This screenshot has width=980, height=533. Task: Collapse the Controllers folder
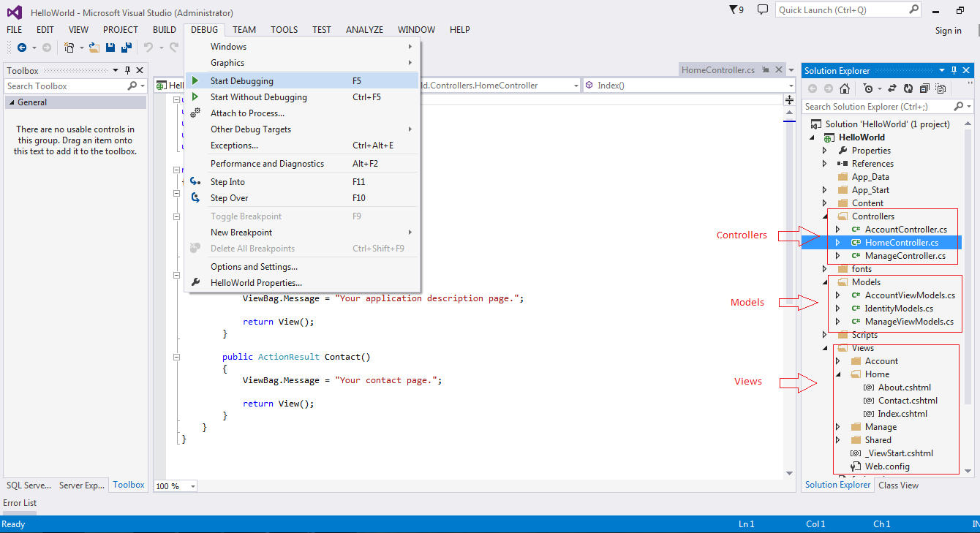[825, 216]
